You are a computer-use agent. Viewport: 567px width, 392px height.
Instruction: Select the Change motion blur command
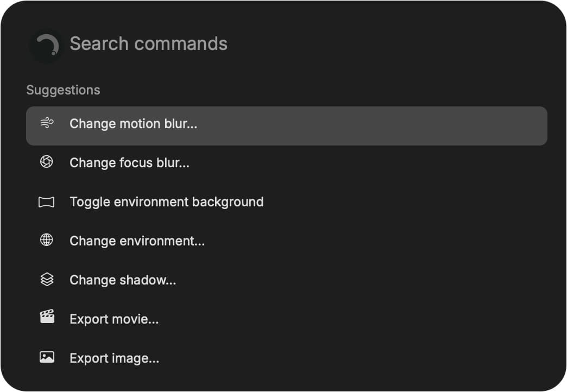tap(286, 126)
